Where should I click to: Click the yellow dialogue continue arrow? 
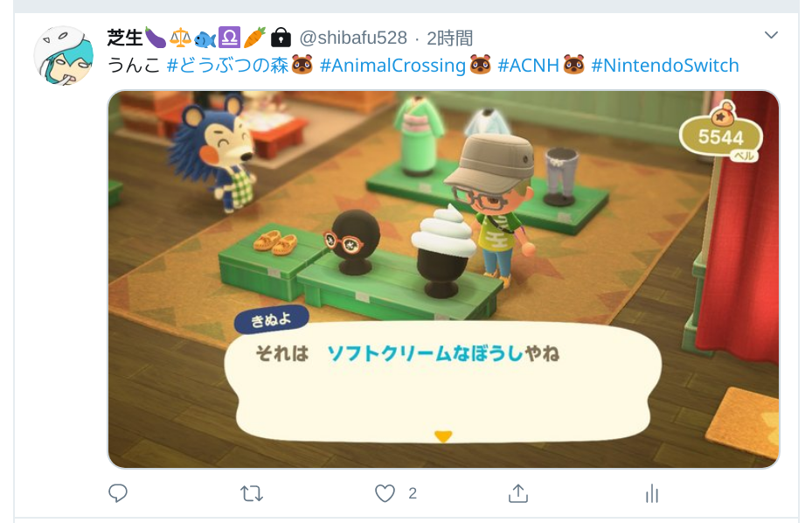pyautogui.click(x=443, y=436)
